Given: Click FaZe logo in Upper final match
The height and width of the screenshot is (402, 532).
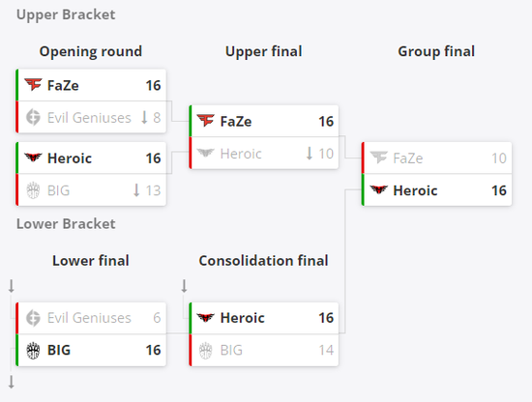Looking at the screenshot, I should click(206, 121).
